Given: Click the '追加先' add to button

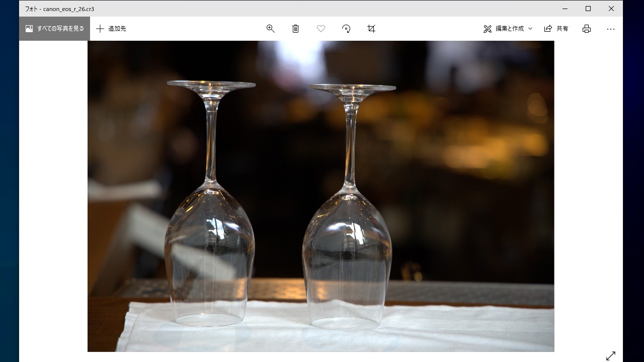Looking at the screenshot, I should (x=111, y=29).
